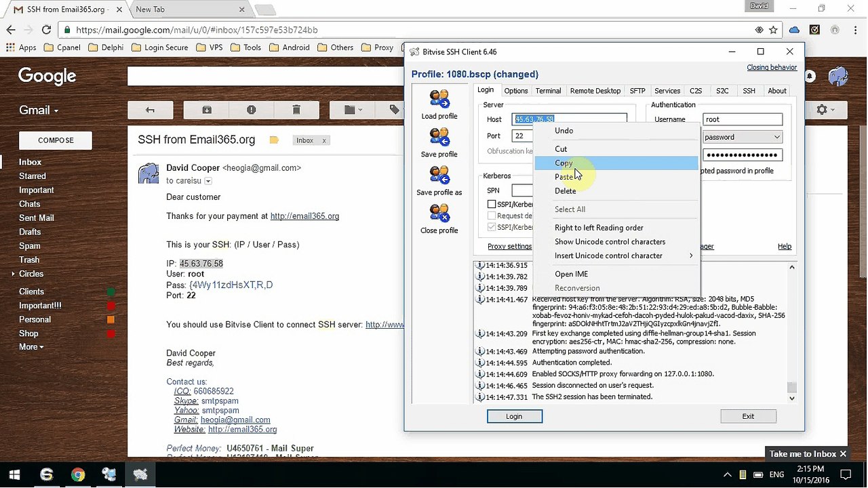Click the Port field in the Server section
The height and width of the screenshot is (488, 868).
click(x=524, y=136)
